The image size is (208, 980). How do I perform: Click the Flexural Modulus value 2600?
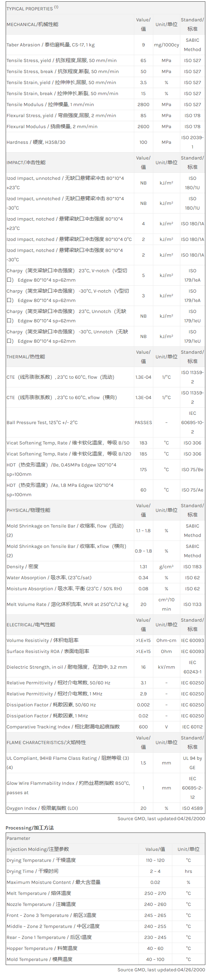click(143, 127)
